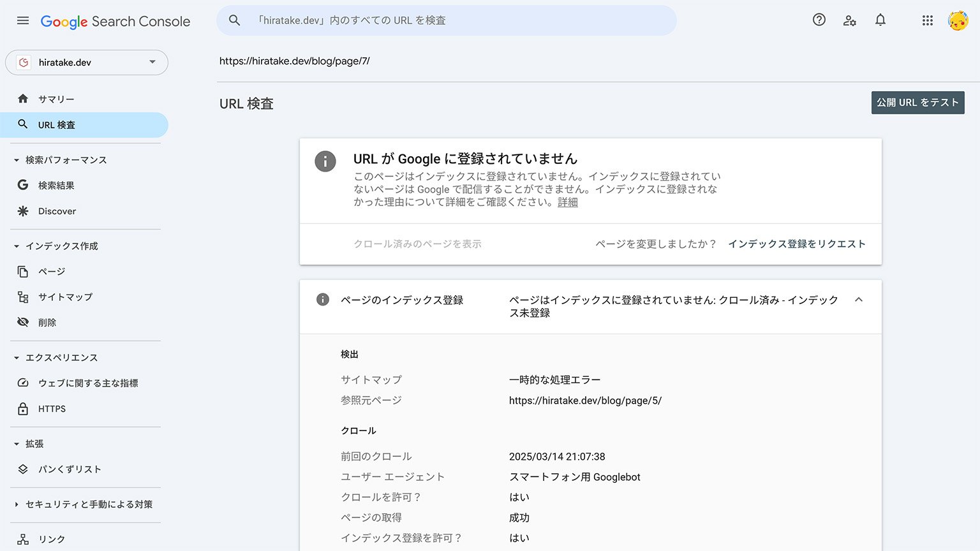Viewport: 980px width, 551px height.
Task: Go to サマリー in the sidebar
Action: [84, 99]
